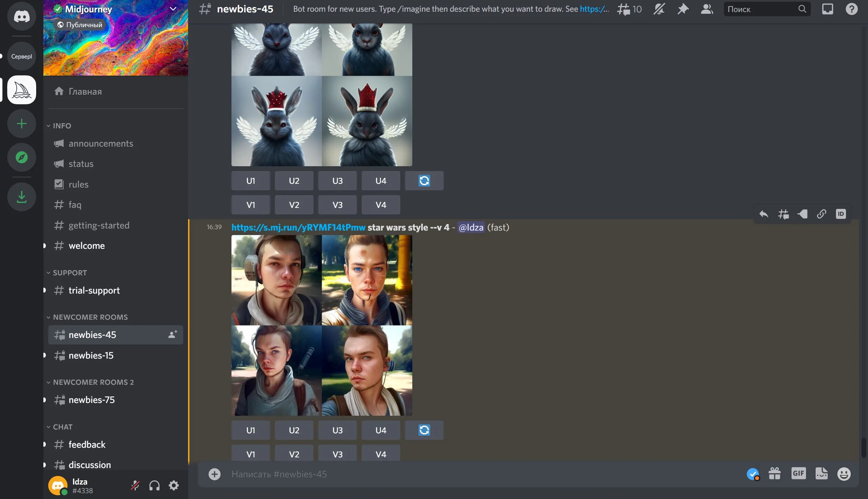The width and height of the screenshot is (868, 499).
Task: Click re-roll button under star wars images
Action: pos(424,430)
